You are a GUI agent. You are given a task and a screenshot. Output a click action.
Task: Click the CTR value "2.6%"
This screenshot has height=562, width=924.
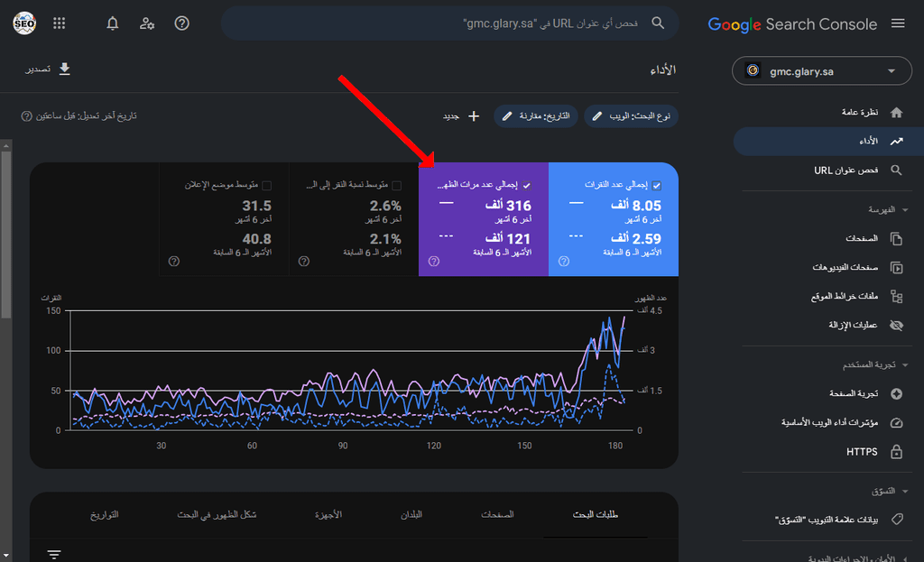point(385,206)
